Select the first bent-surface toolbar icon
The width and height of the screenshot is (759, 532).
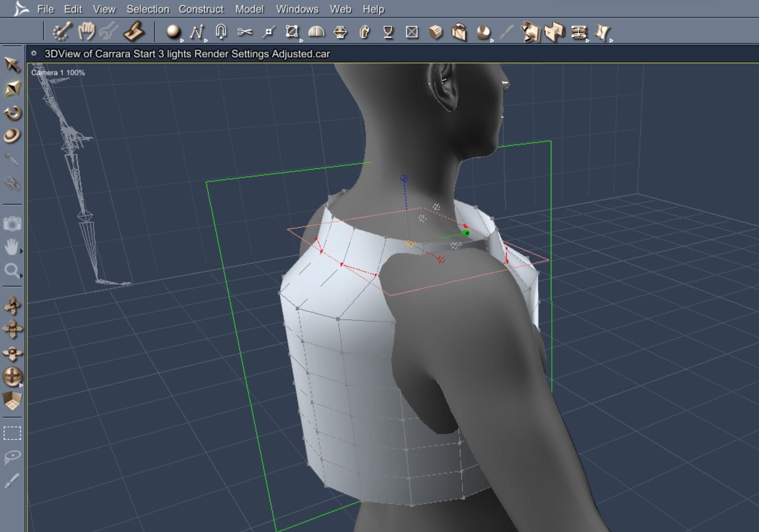[530, 32]
